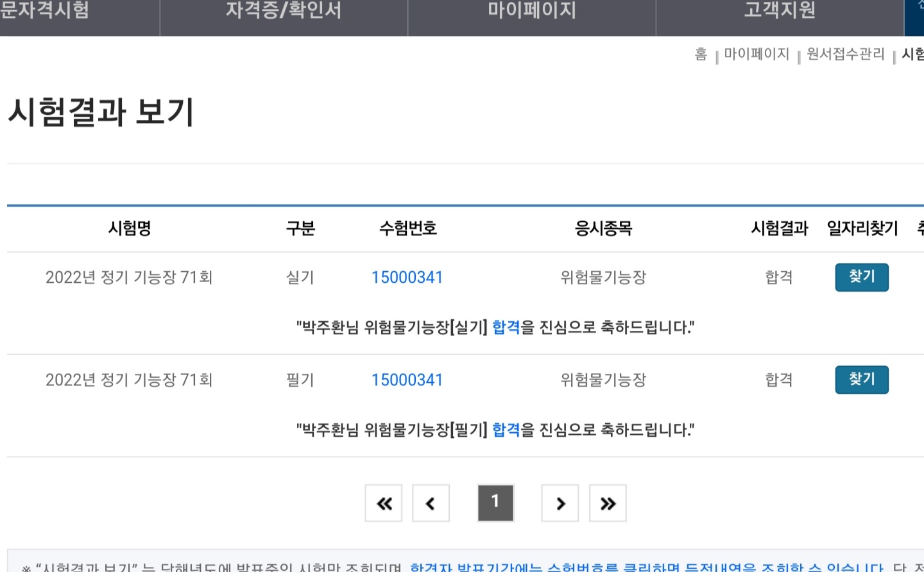This screenshot has height=572, width=924.
Task: Open the 자격증/확인서 menu
Action: pyautogui.click(x=284, y=12)
